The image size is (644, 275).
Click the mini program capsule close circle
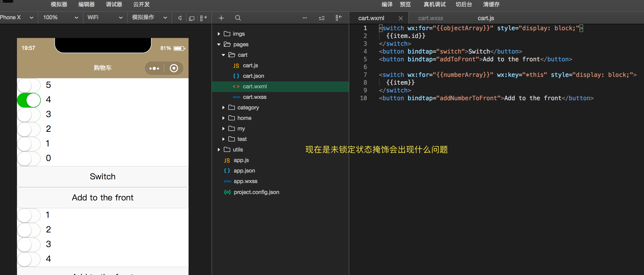pos(174,68)
